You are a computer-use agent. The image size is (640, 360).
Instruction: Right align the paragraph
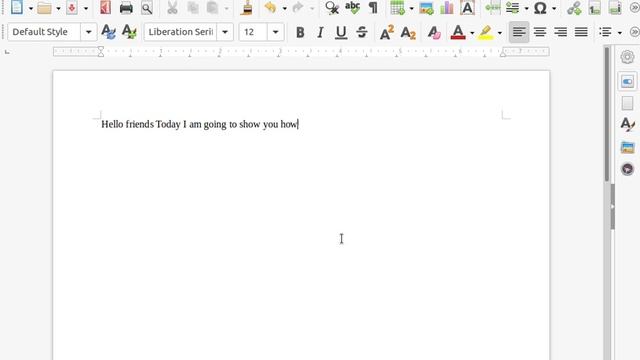[x=560, y=32]
